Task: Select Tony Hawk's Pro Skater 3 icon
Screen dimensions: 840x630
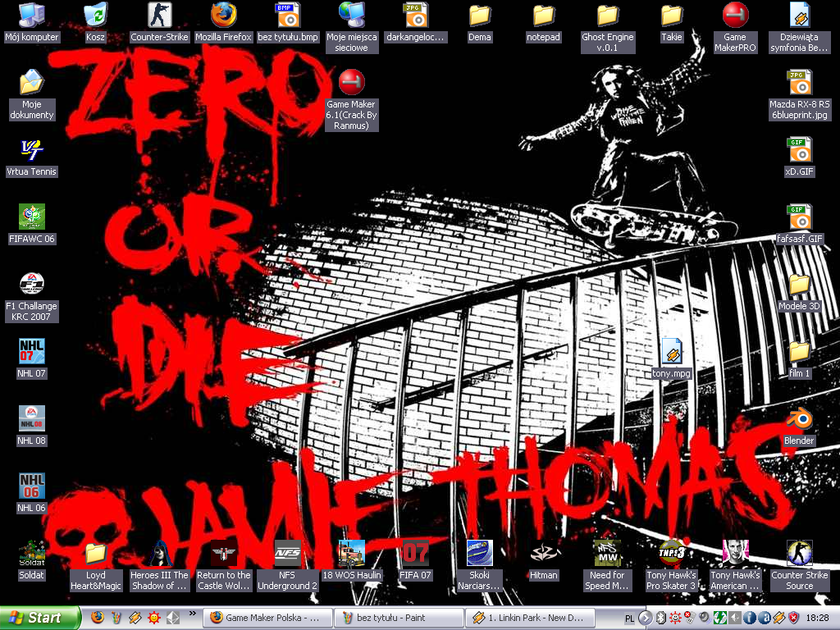Action: [x=671, y=554]
